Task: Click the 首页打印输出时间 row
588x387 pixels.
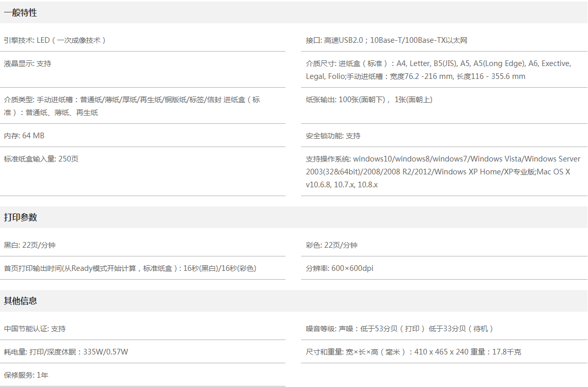Action: pyautogui.click(x=130, y=268)
